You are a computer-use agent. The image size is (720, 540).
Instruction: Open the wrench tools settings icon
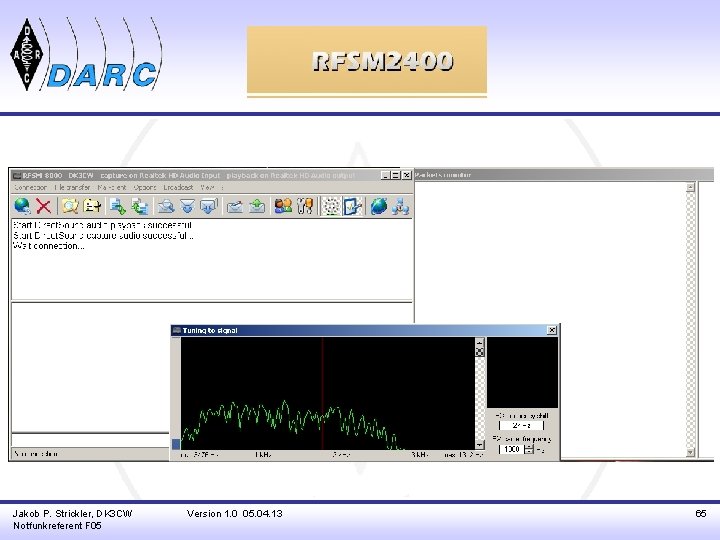coord(305,206)
